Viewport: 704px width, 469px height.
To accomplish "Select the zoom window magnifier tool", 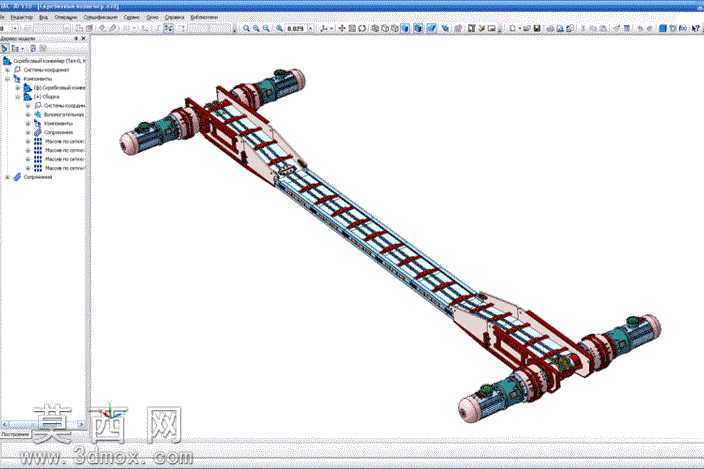I will (x=246, y=28).
